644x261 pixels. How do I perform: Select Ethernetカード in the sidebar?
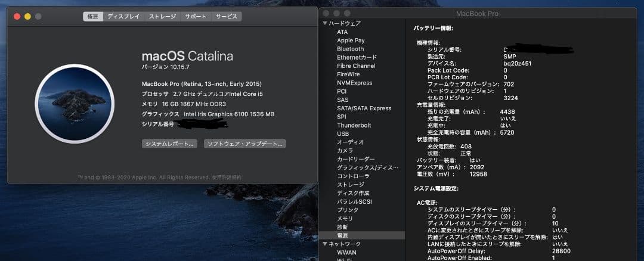click(357, 57)
